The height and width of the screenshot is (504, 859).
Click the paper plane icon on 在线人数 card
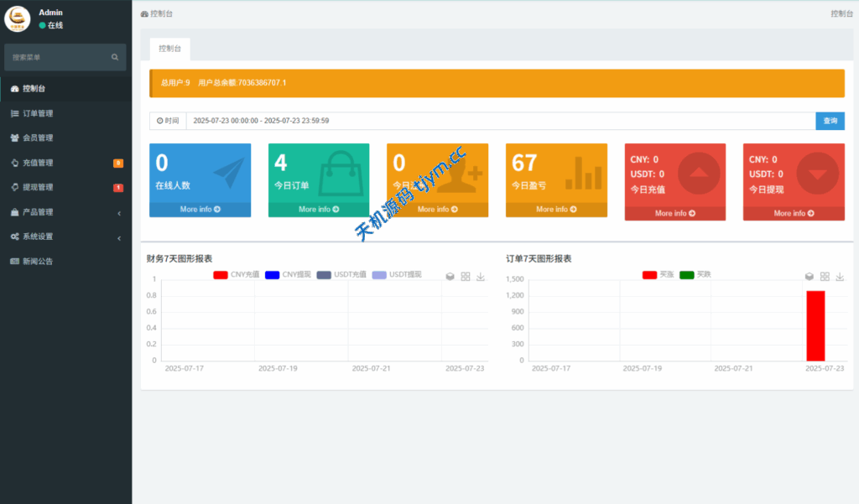pos(228,173)
